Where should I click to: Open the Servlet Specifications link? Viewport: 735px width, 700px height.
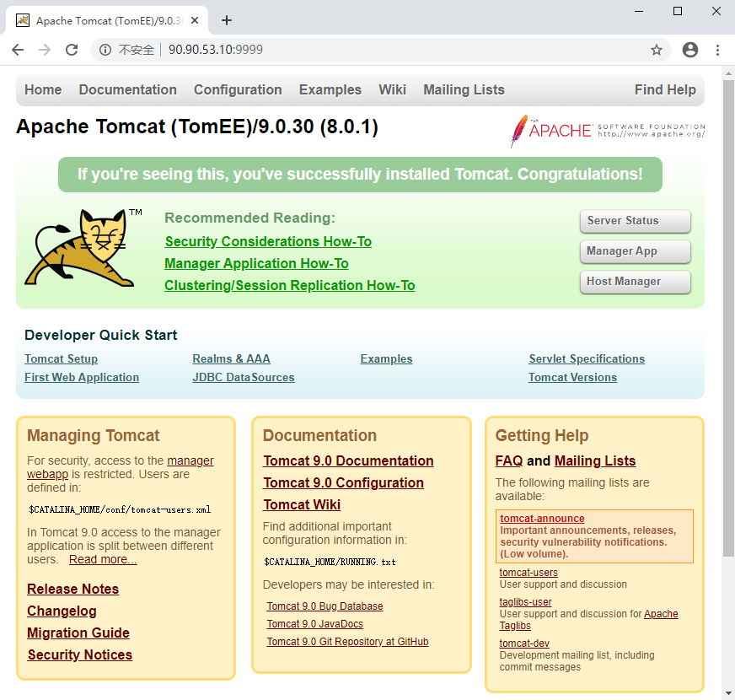587,359
